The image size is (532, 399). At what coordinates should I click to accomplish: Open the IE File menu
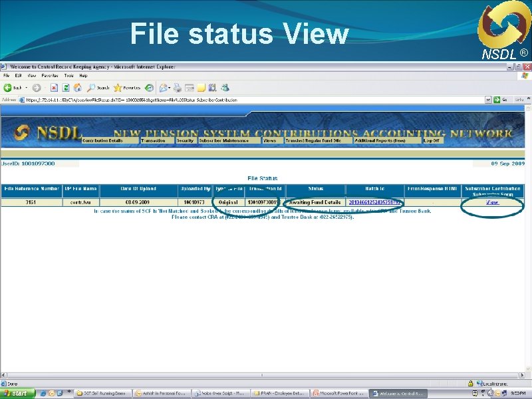point(6,76)
